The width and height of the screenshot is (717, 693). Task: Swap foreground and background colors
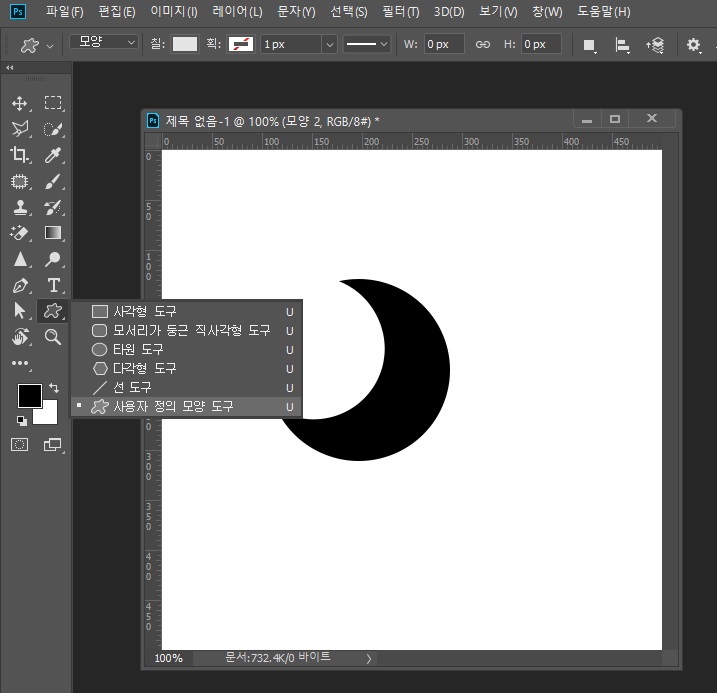coord(54,388)
